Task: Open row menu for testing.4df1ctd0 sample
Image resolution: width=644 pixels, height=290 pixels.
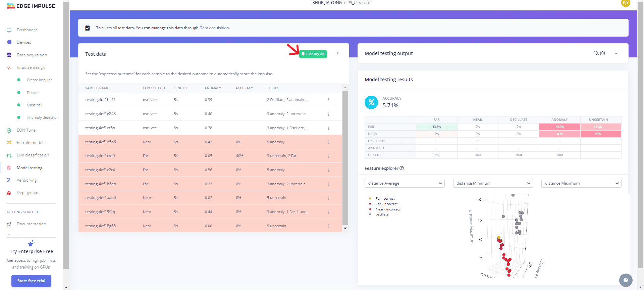Action: 329,156
